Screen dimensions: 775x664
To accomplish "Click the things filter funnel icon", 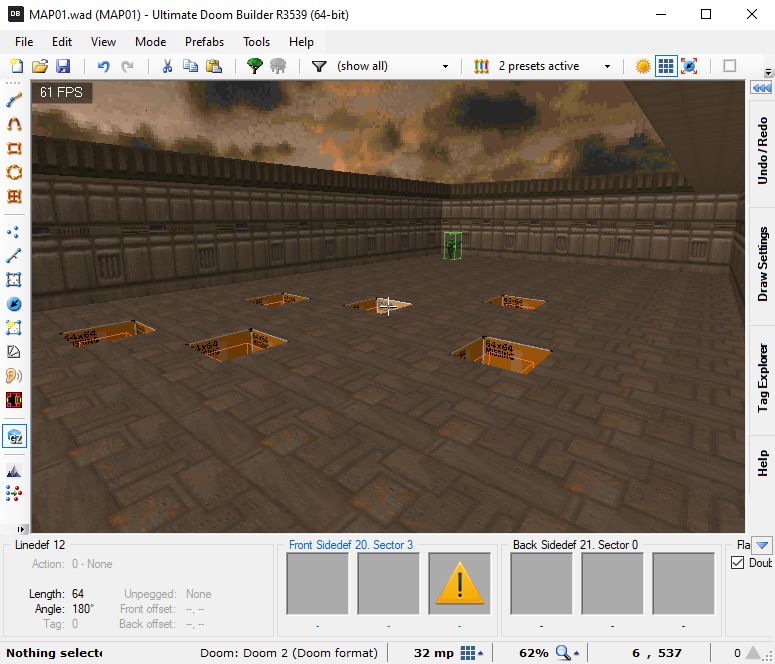I will (319, 66).
